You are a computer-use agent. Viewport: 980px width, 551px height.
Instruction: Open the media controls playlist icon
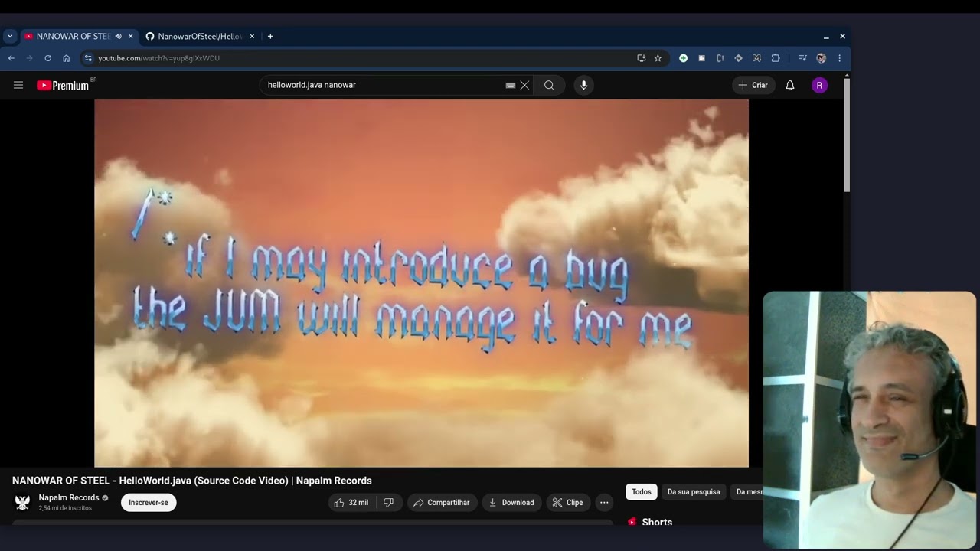pyautogui.click(x=802, y=58)
